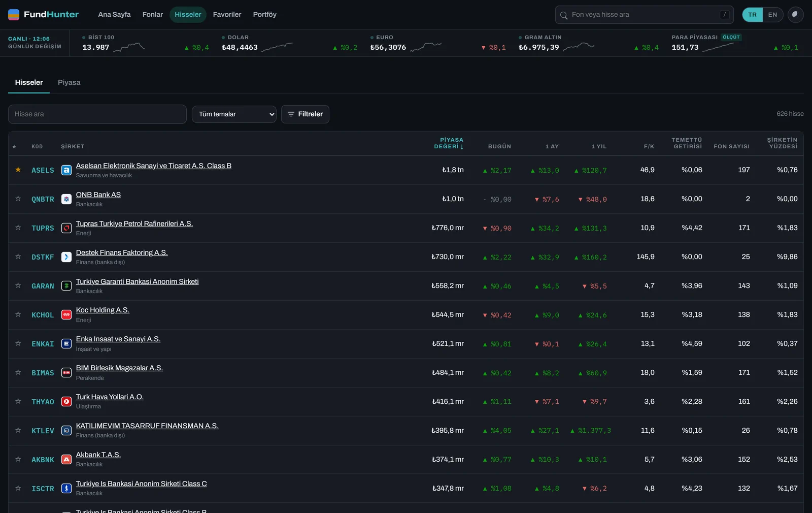Open the QNBTR company logo icon
This screenshot has width=812, height=513.
coord(66,199)
